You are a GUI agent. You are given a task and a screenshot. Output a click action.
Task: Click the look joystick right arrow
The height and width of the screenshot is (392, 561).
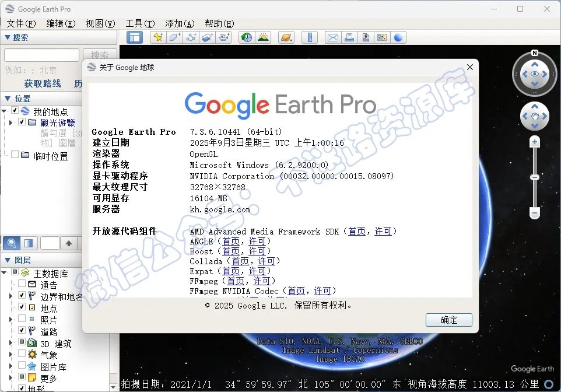(545, 74)
